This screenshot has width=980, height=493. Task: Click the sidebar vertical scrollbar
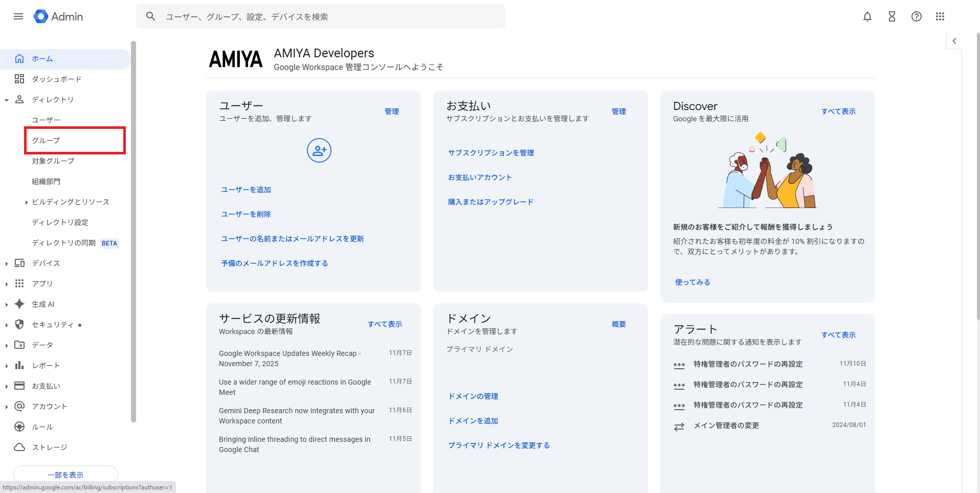133,231
